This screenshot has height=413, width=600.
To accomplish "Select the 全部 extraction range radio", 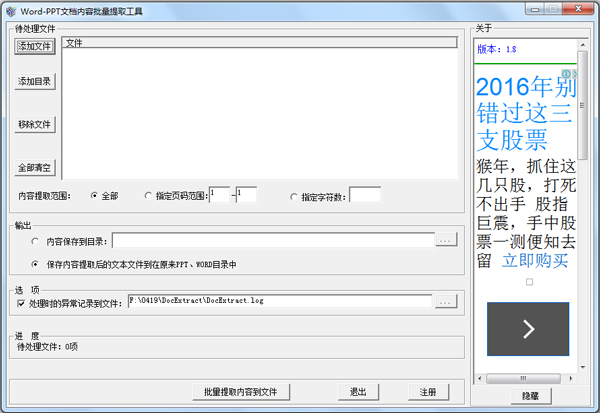I will [94, 196].
